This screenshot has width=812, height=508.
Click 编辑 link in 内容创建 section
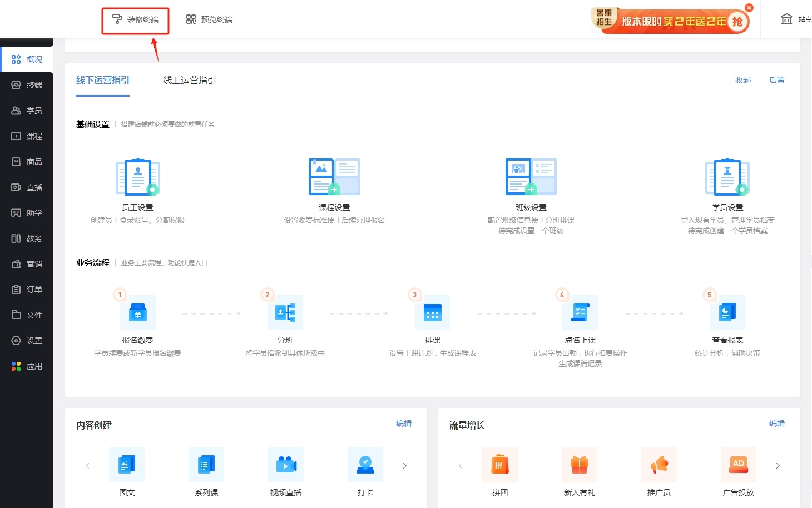click(x=404, y=424)
